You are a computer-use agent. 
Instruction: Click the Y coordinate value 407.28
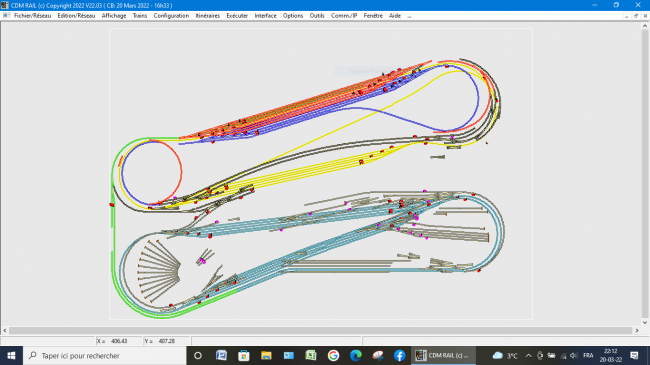(167, 341)
